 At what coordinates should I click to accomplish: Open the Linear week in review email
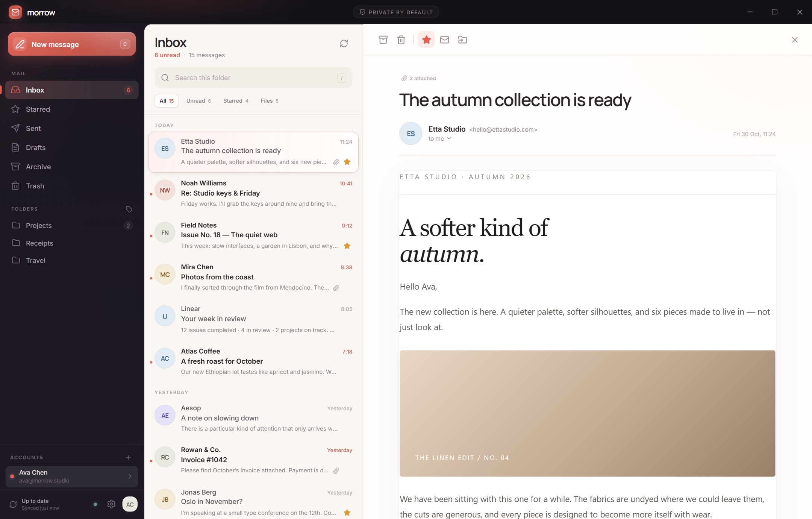coord(253,319)
